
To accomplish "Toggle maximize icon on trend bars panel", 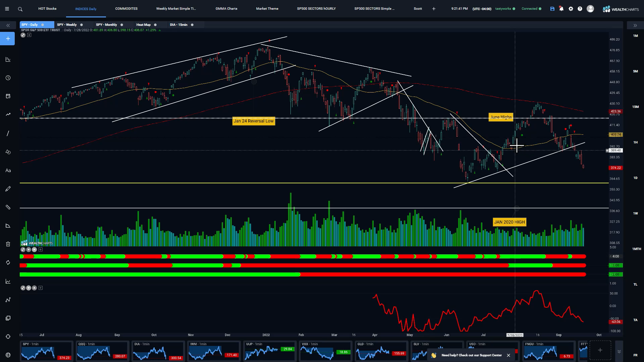I will pyautogui.click(x=23, y=249).
